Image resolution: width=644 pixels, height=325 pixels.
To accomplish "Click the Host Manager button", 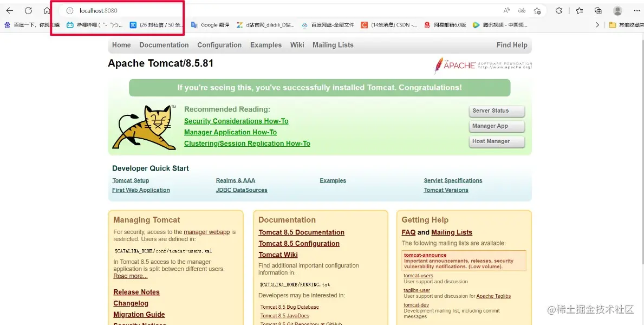I will [497, 141].
